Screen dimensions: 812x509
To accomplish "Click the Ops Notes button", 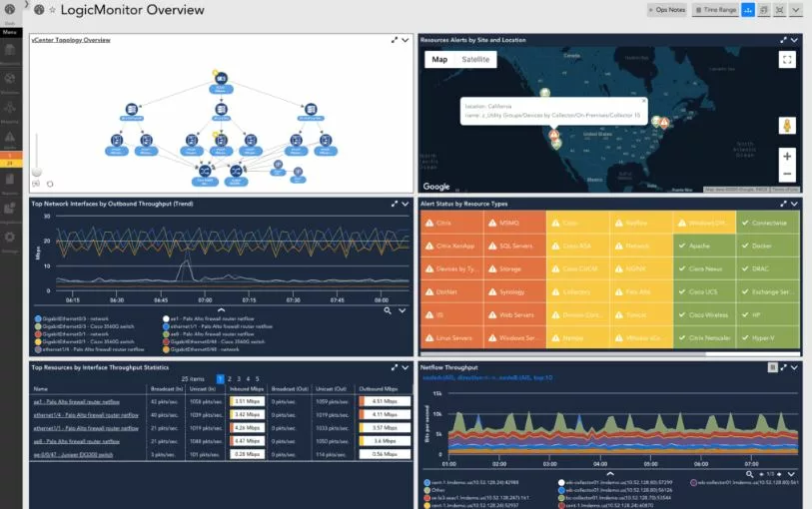I will 667,10.
